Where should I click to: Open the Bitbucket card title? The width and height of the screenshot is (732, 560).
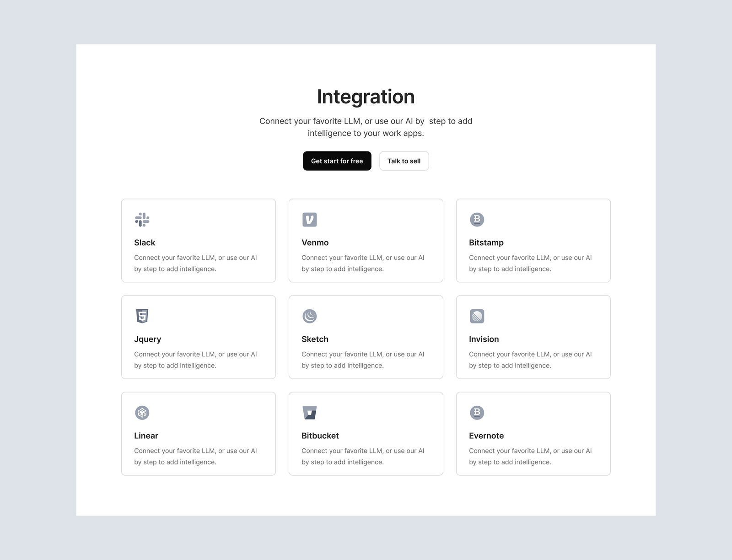pyautogui.click(x=320, y=436)
